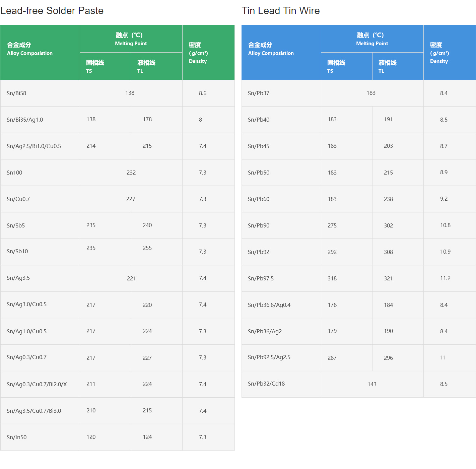The width and height of the screenshot is (476, 469).
Task: Click the Lead-free Solder Paste heading
Action: [x=52, y=11]
